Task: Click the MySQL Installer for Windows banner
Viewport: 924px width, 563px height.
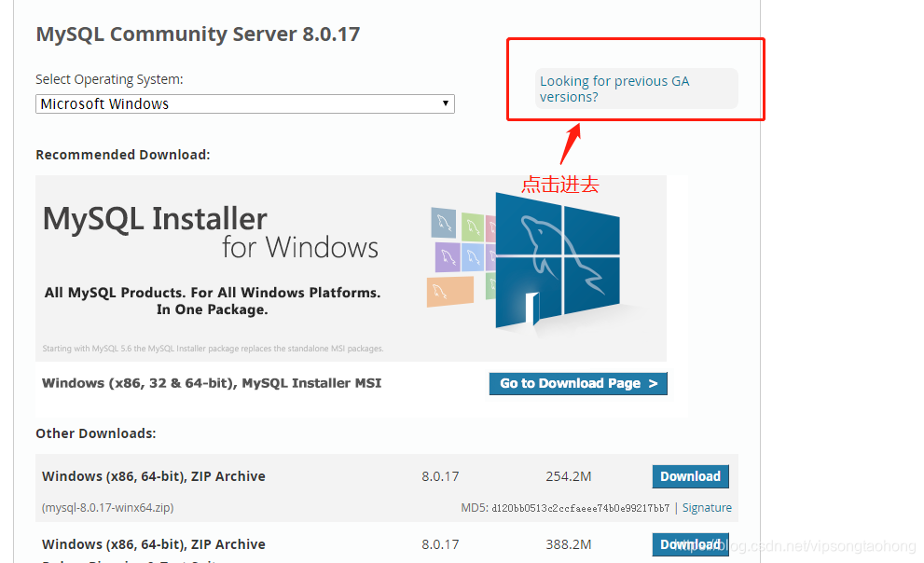Action: click(x=351, y=268)
